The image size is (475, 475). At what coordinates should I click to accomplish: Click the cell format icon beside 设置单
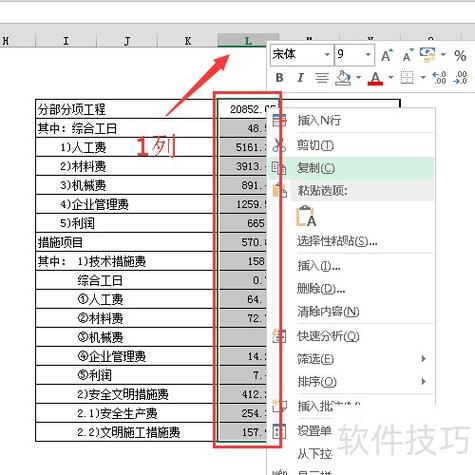click(279, 431)
